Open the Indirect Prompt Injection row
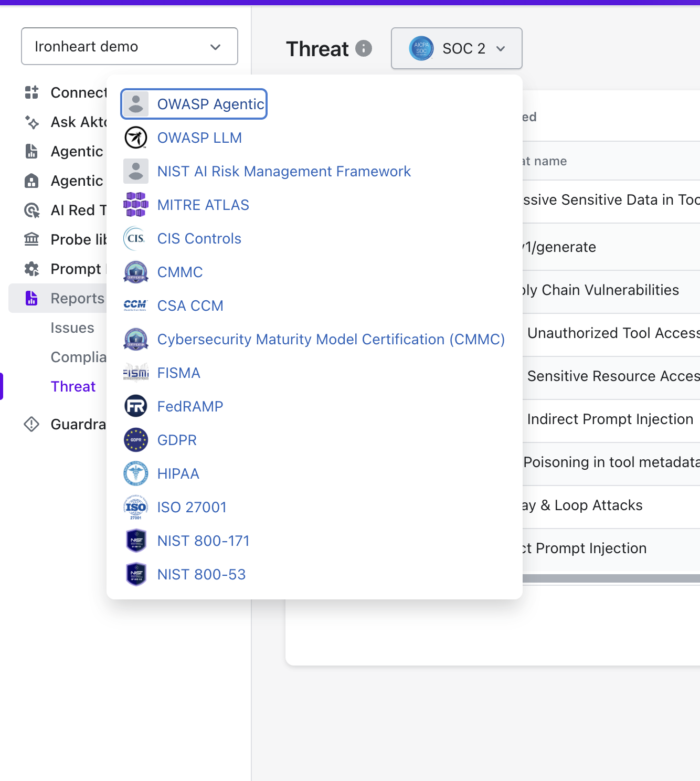Image resolution: width=700 pixels, height=781 pixels. pos(610,419)
